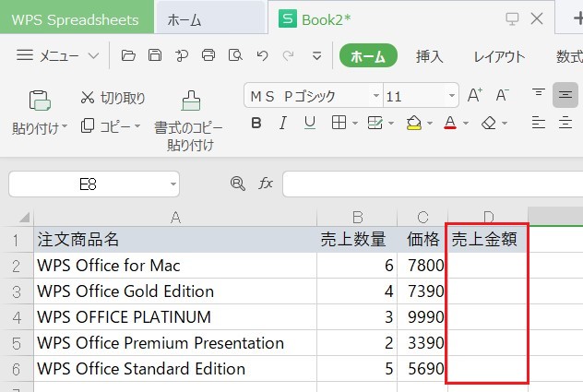This screenshot has width=583, height=392.
Task: Apply red font color A
Action: point(450,123)
